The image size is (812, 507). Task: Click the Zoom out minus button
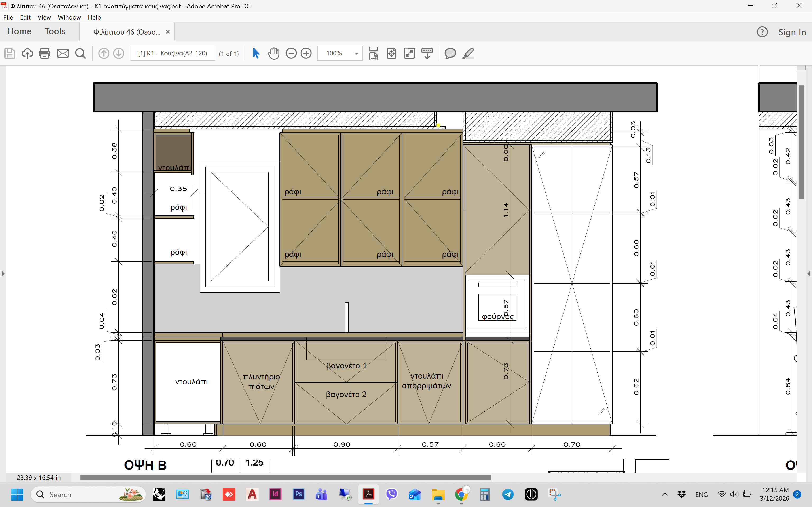tap(291, 53)
